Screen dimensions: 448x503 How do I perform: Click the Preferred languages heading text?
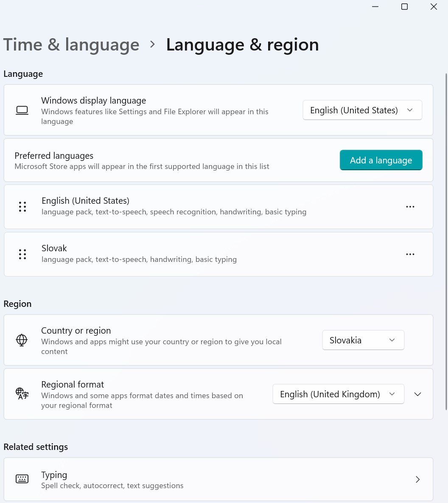point(54,156)
